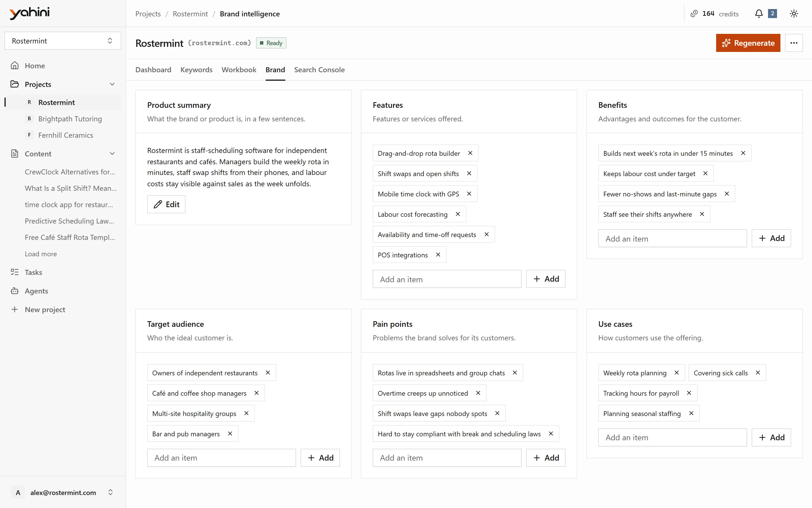This screenshot has height=508, width=812.
Task: Switch to the Keywords tab
Action: (196, 70)
